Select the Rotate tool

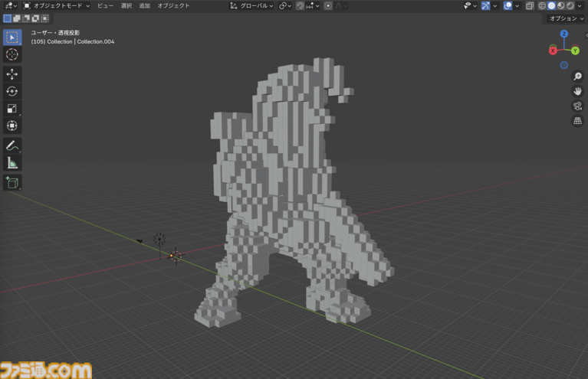12,91
